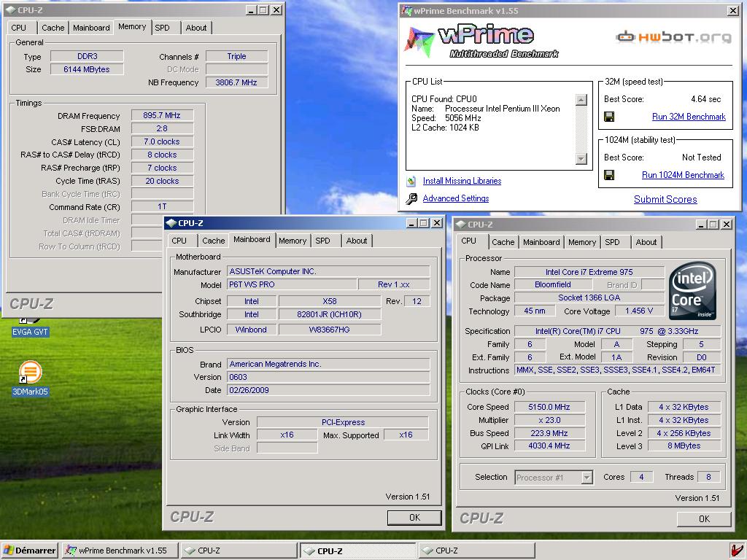Run the 32M Benchmark

click(x=689, y=117)
